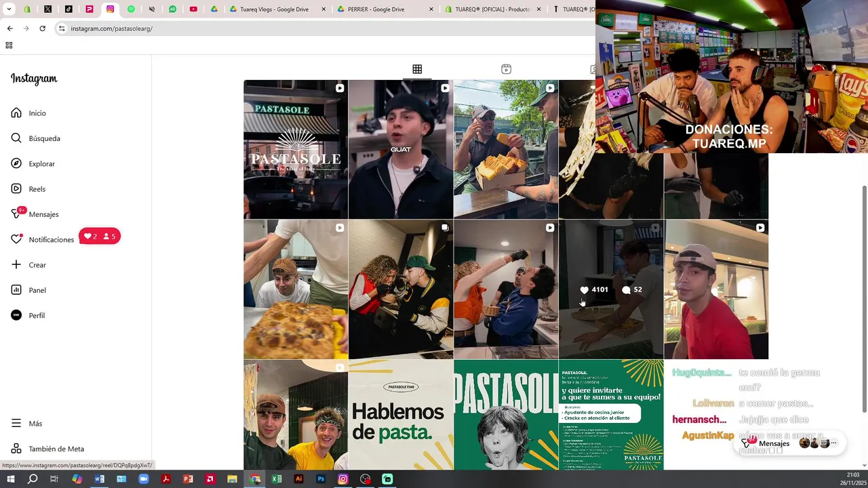
Task: Switch to the X pinned tab
Action: coord(48,9)
